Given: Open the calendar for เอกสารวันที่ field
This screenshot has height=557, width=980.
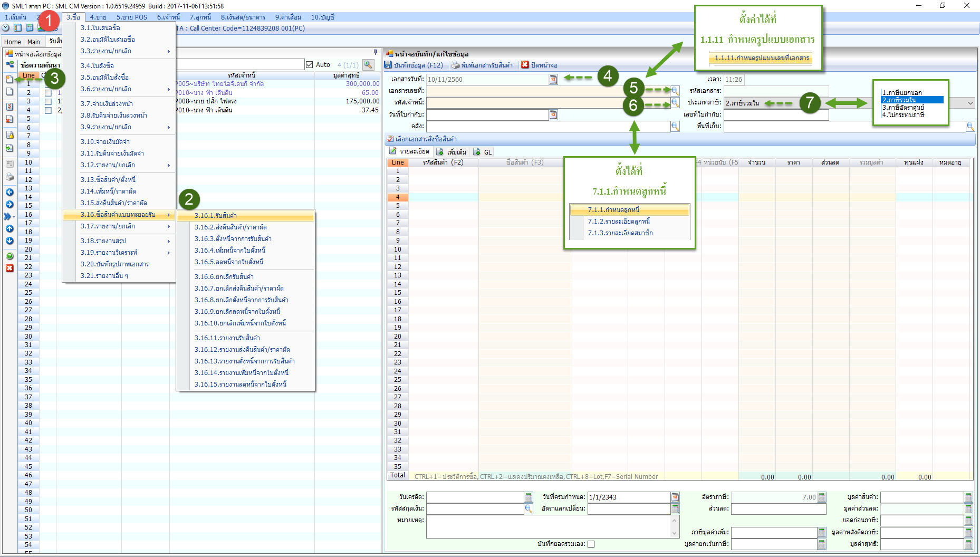Looking at the screenshot, I should click(x=553, y=79).
